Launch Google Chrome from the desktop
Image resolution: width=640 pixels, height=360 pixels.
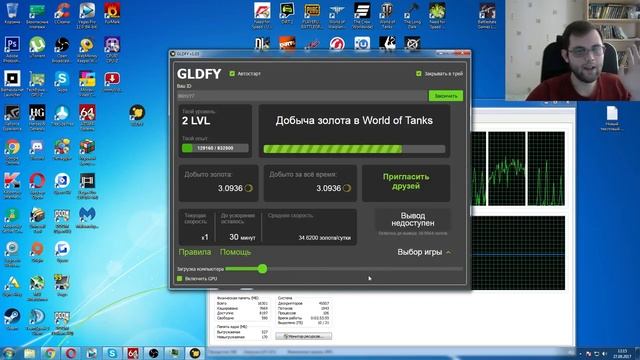point(12,151)
